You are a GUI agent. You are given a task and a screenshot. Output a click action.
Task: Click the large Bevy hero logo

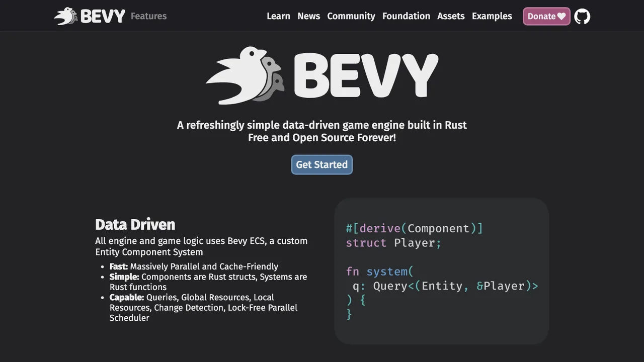click(322, 75)
